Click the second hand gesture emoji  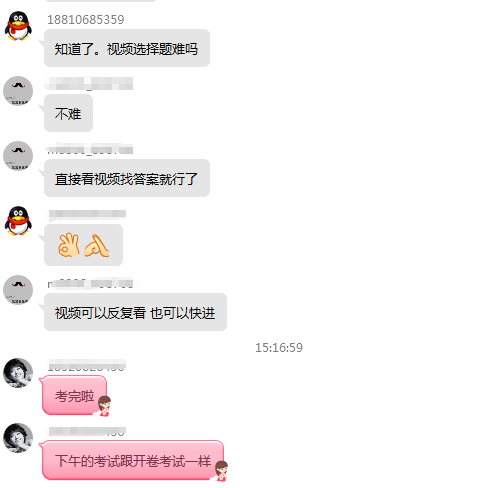[x=97, y=245]
